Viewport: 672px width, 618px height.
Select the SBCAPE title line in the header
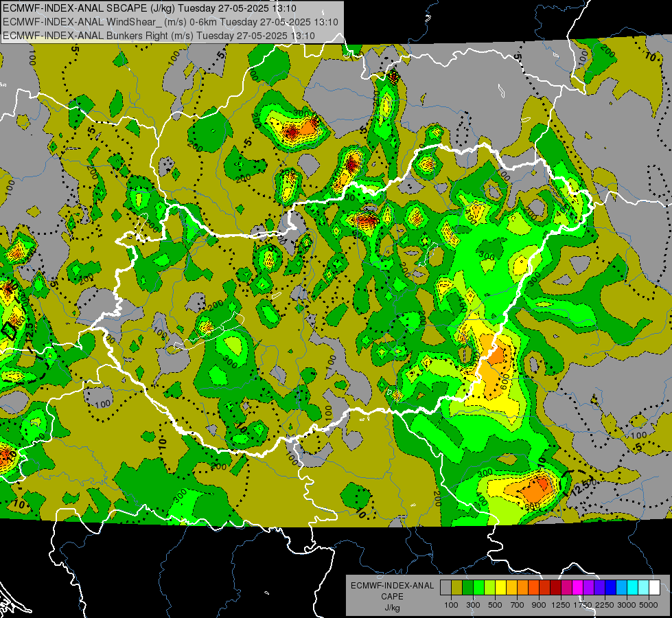149,8
